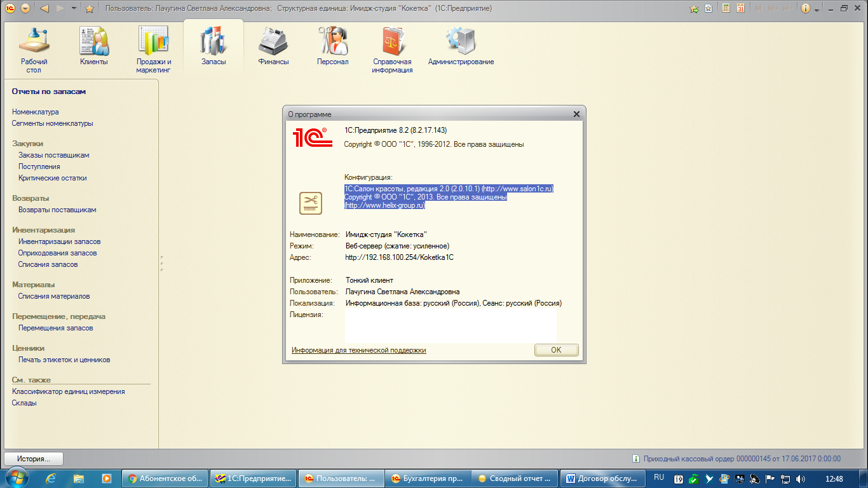The width and height of the screenshot is (868, 488).
Task: Click the Favorites star icon
Action: point(90,8)
